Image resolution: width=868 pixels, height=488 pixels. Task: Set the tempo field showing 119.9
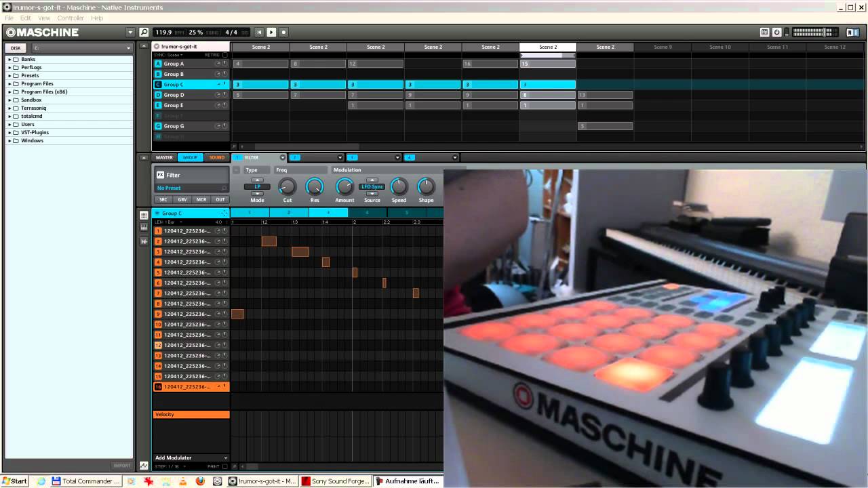pyautogui.click(x=163, y=32)
